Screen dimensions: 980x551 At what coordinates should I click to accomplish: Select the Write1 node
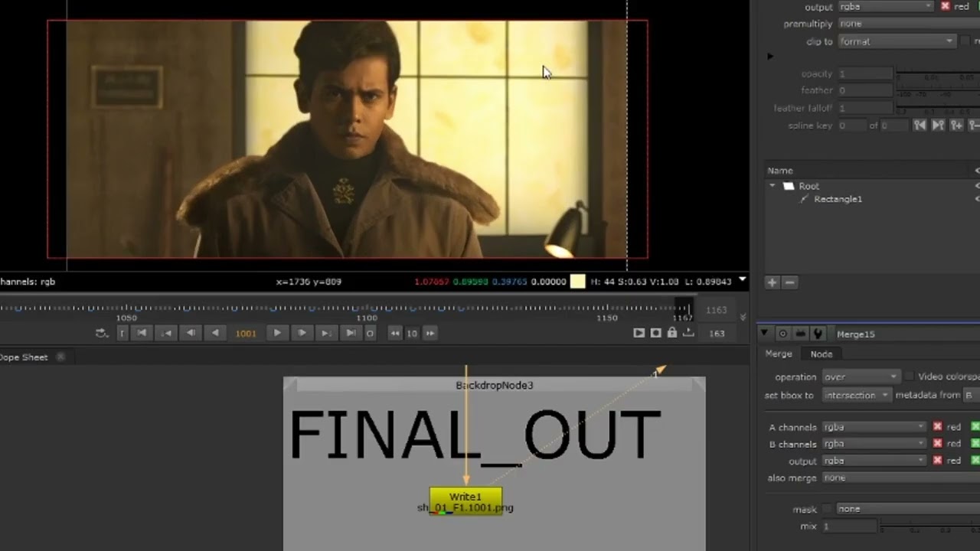[465, 501]
